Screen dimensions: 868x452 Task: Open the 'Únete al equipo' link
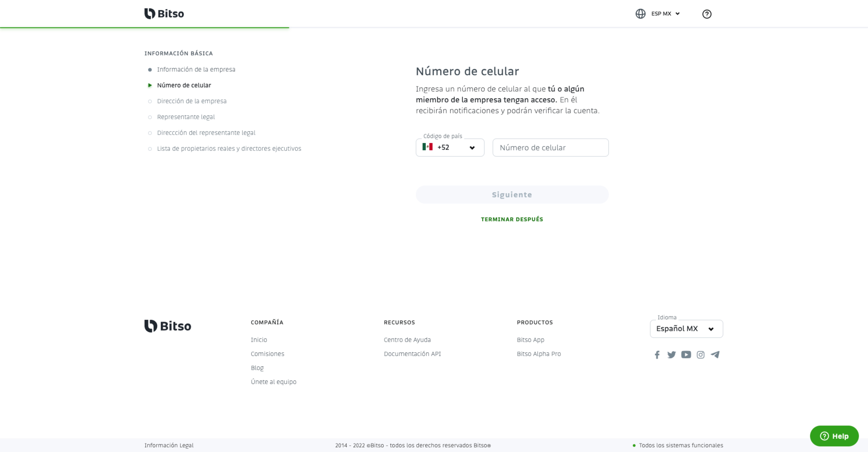(273, 382)
